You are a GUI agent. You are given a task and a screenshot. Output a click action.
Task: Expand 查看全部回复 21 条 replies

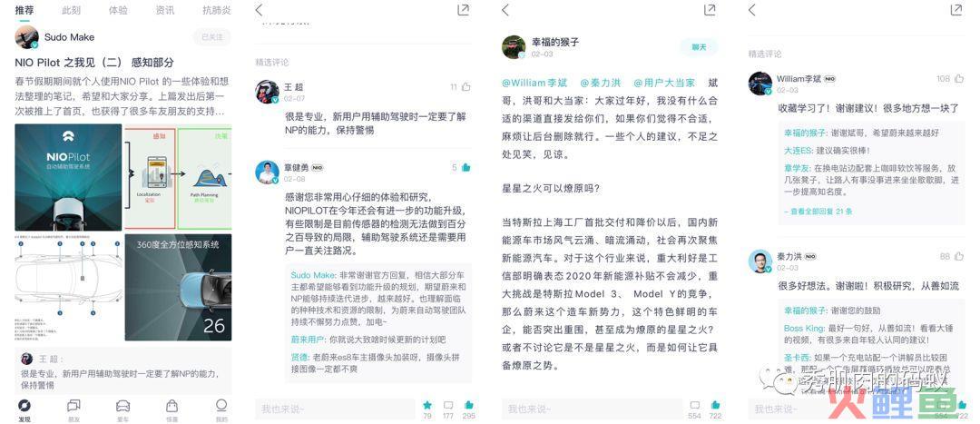818,212
